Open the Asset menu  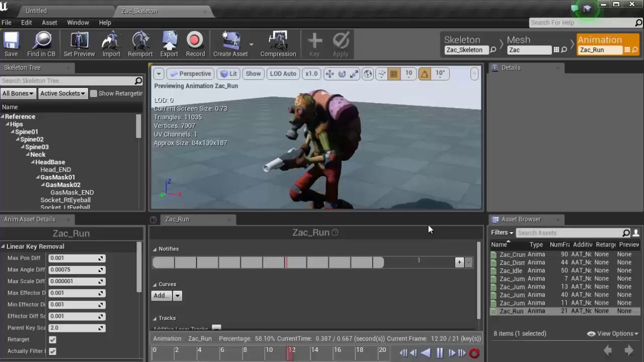coord(49,23)
